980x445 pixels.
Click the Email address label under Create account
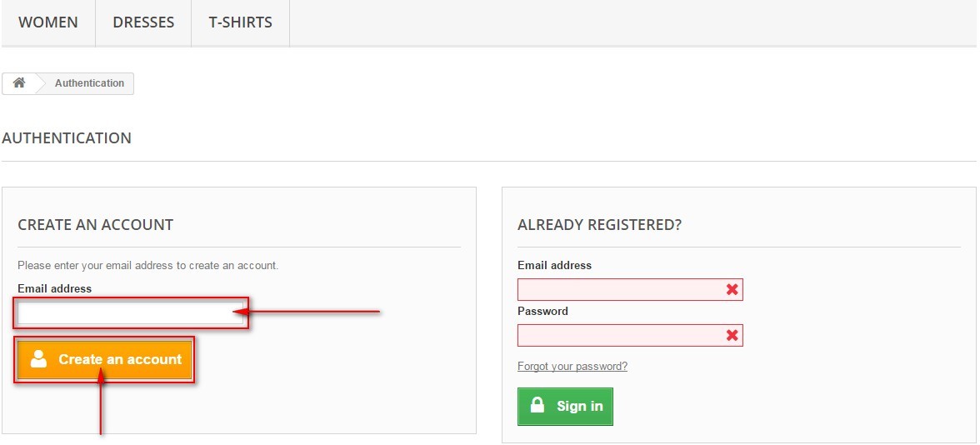(x=54, y=288)
